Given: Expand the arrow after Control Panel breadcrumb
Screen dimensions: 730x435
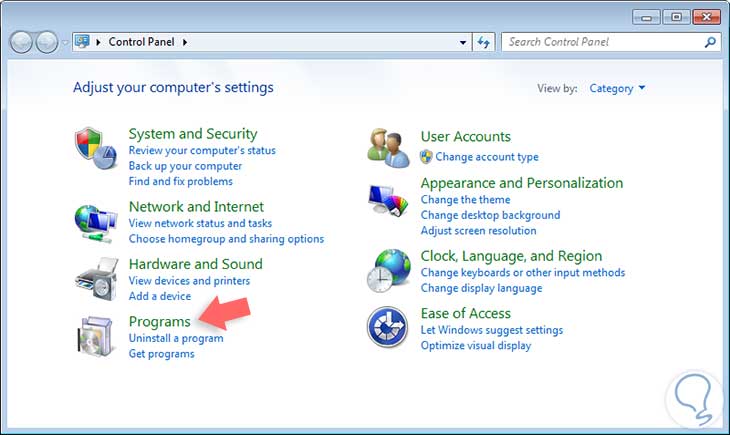Looking at the screenshot, I should click(x=185, y=42).
